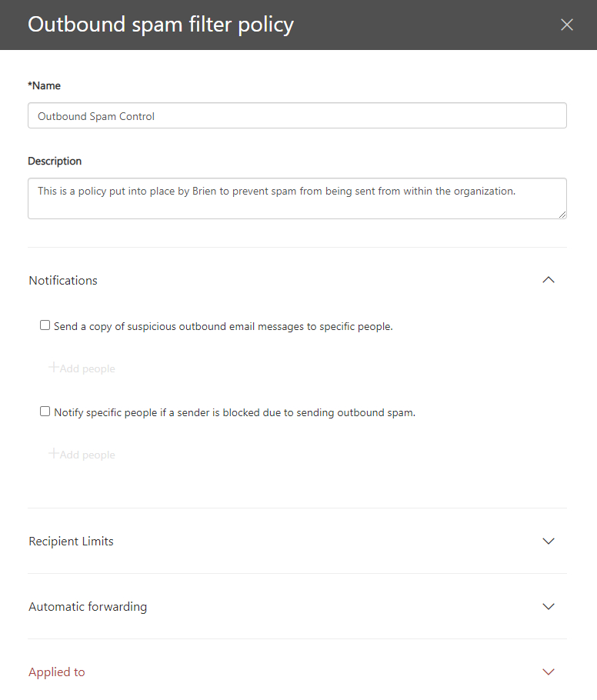Screen dimensions: 597x700
Task: Check Notify specific people if sender is blocked
Action: pyautogui.click(x=45, y=412)
